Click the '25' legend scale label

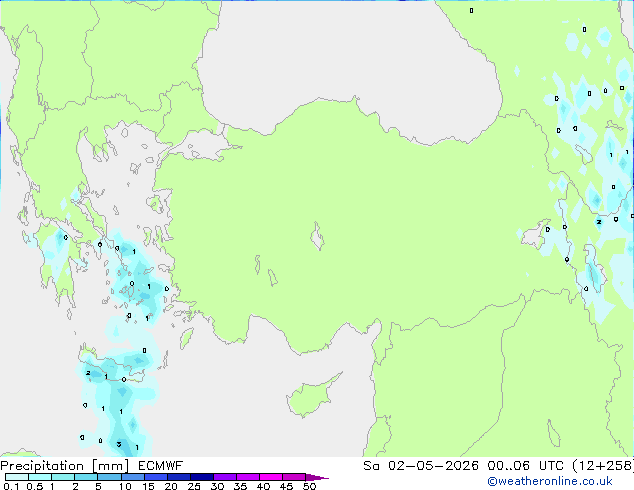[x=194, y=486]
